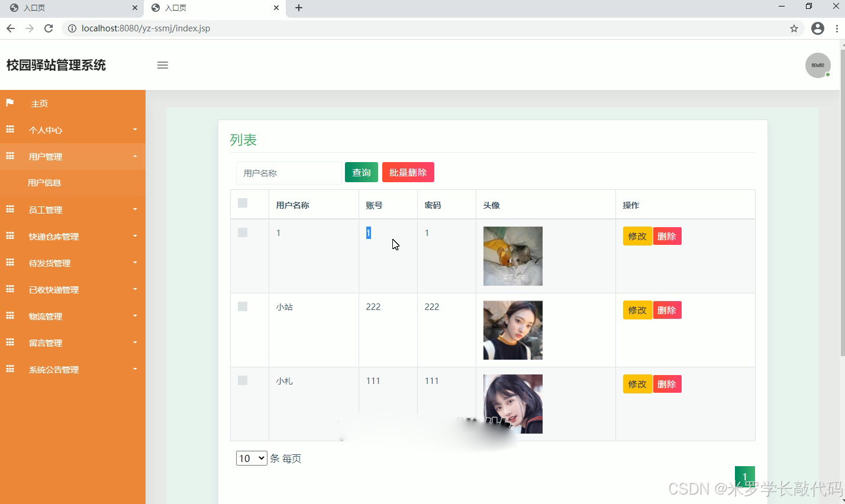This screenshot has height=504, width=845.
Task: Click the 员工管理 sidebar icon
Action: (x=9, y=209)
